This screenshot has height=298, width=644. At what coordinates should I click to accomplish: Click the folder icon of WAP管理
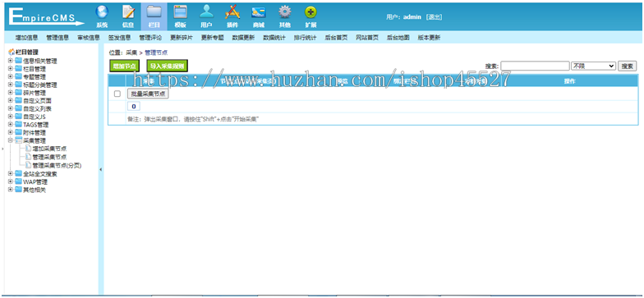18,182
